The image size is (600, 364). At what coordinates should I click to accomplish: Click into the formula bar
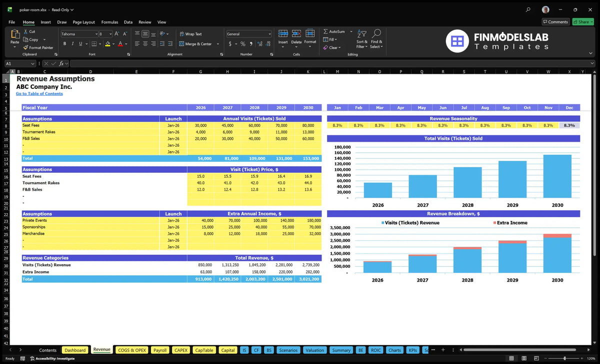[x=332, y=63]
